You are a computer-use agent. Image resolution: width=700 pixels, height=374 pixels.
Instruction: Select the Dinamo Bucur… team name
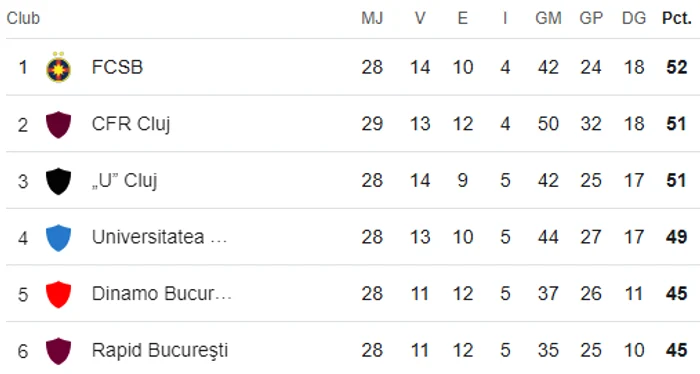tap(162, 294)
